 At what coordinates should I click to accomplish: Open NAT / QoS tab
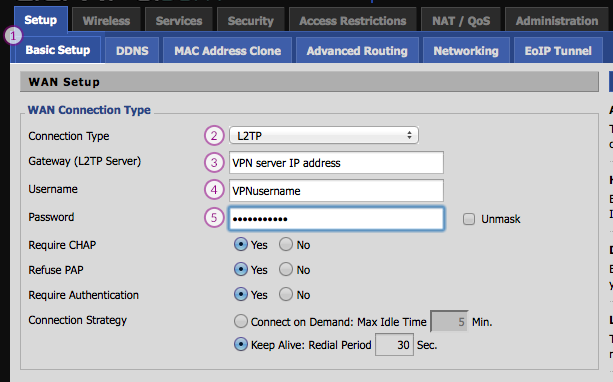pos(461,20)
